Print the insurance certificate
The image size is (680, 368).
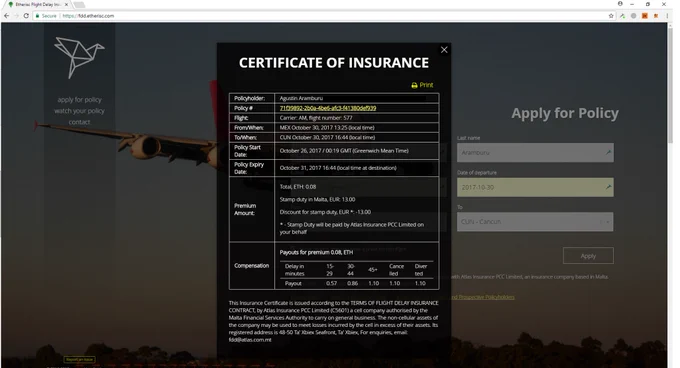pos(422,85)
